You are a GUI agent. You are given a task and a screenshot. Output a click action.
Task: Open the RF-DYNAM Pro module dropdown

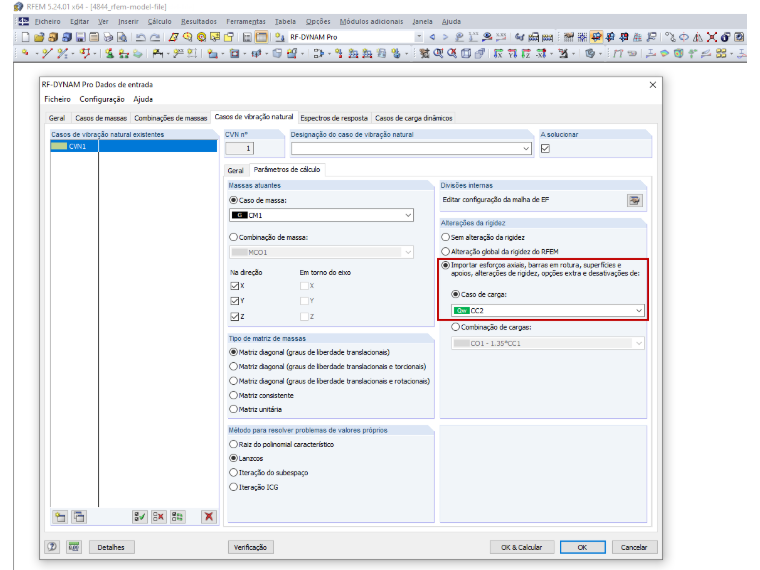[419, 37]
